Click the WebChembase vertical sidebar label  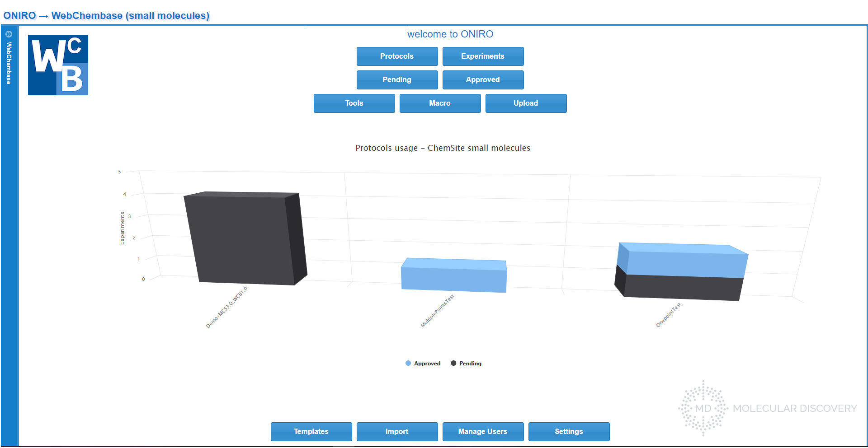pos(9,63)
